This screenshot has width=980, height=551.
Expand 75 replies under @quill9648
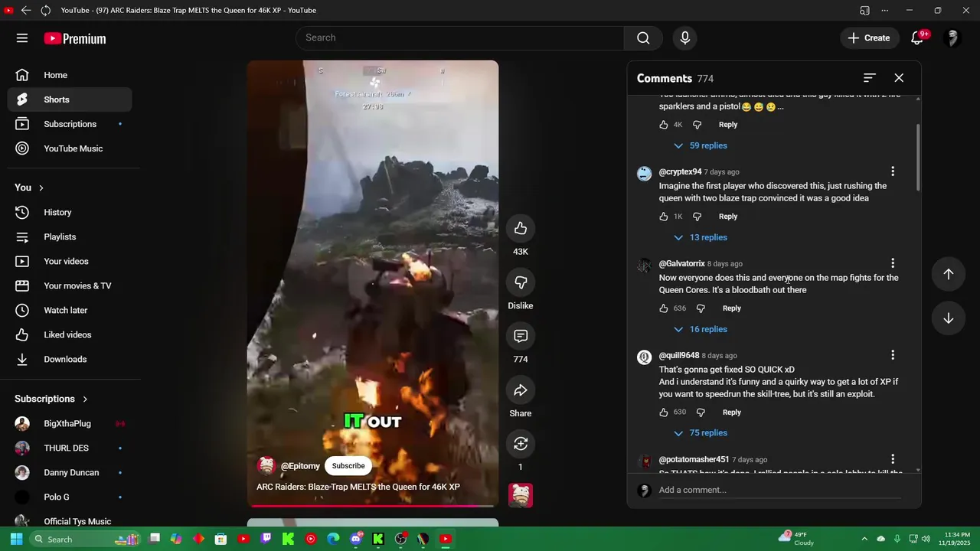pyautogui.click(x=700, y=433)
